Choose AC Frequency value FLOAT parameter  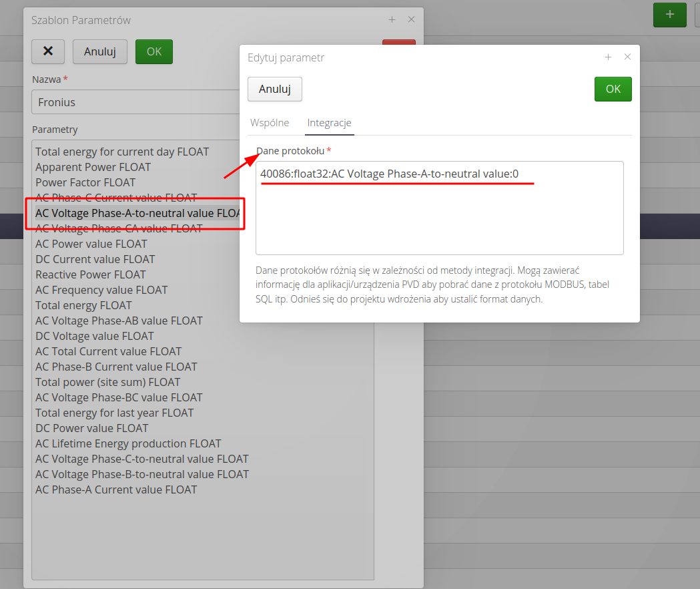coord(101,290)
